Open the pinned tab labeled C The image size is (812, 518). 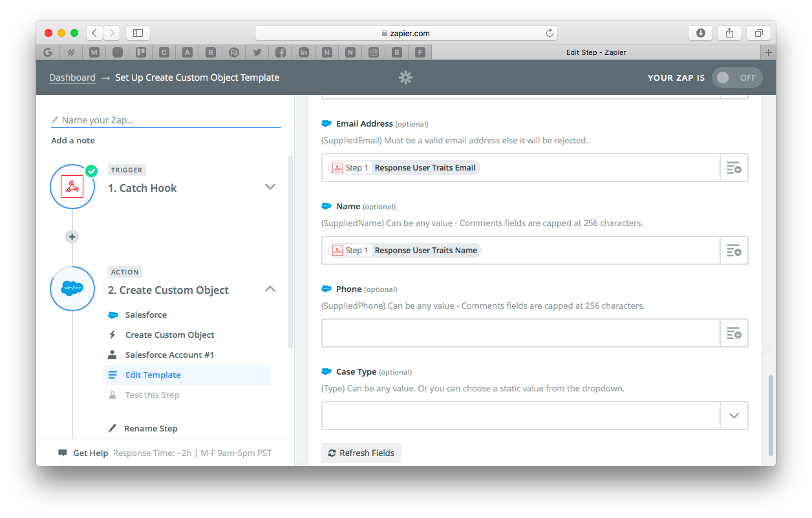pos(164,52)
